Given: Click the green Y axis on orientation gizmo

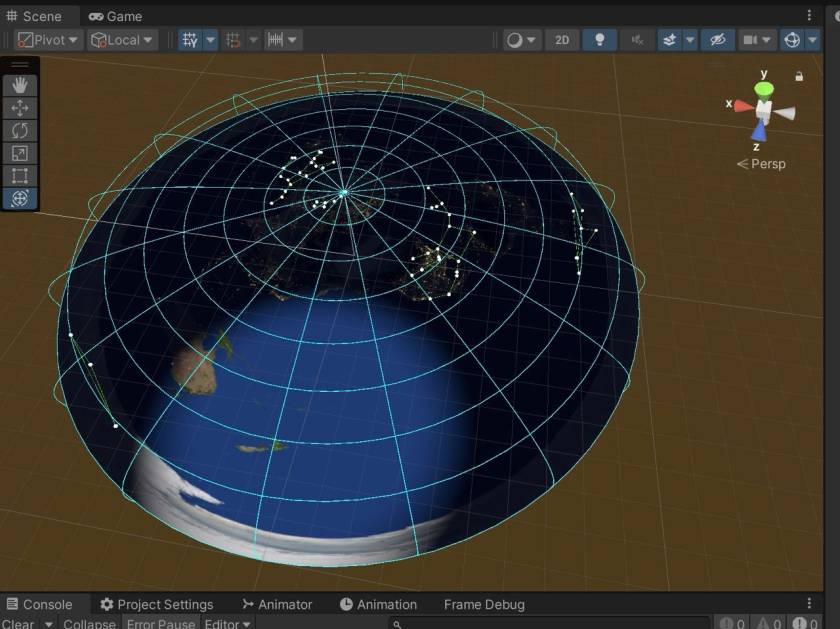Looking at the screenshot, I should 764,89.
